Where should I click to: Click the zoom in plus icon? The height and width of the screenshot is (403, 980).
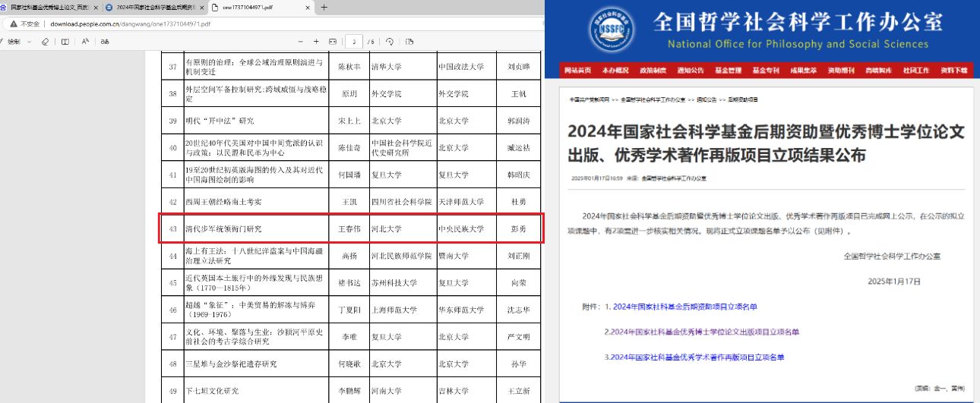pyautogui.click(x=316, y=41)
